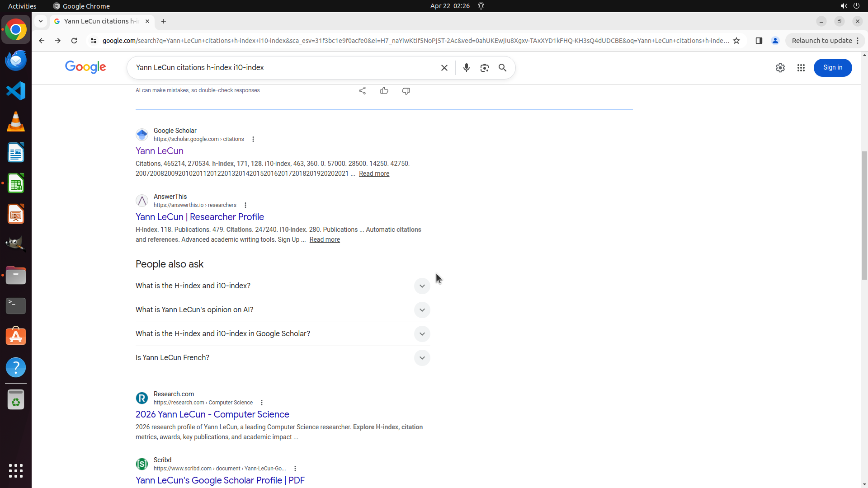The height and width of the screenshot is (488, 868).
Task: Click the voice search microphone icon
Action: (x=466, y=68)
